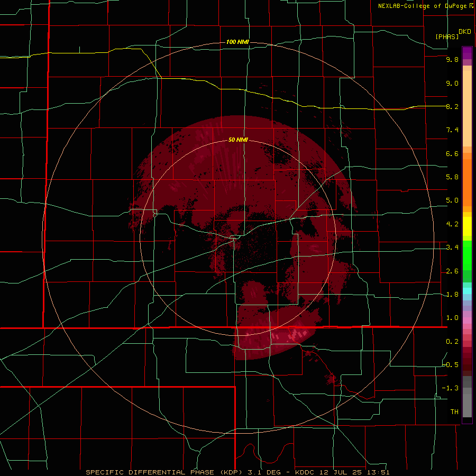Click the 7.4 scale label
Image resolution: width=476 pixels, height=476 pixels.
coord(452,130)
